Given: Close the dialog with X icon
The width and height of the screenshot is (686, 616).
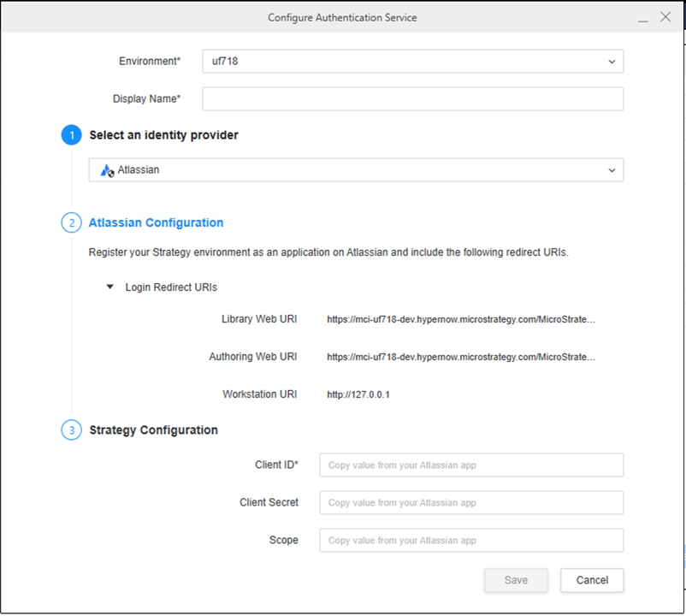Looking at the screenshot, I should coord(665,17).
